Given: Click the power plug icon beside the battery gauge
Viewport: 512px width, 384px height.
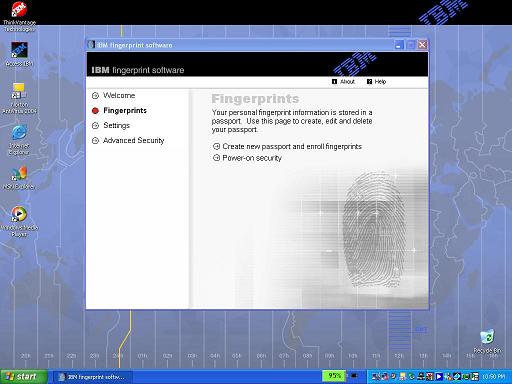Looking at the screenshot, I should pyautogui.click(x=354, y=376).
